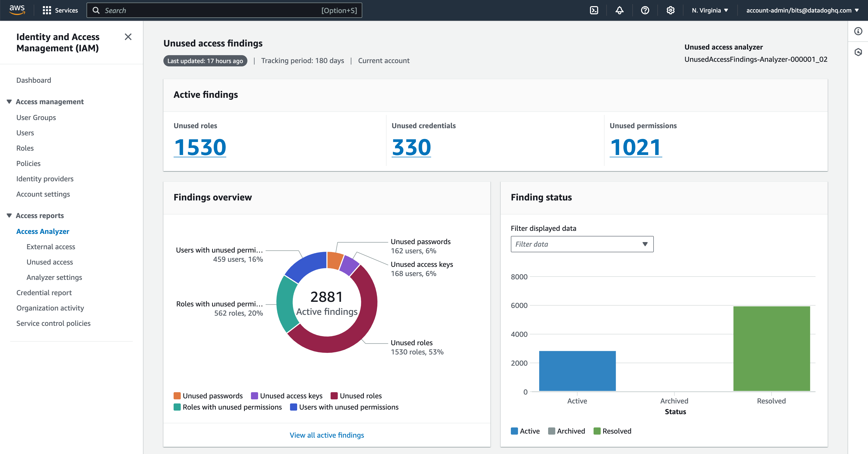Screen dimensions: 868x454
Task: Open AWS CloudShell terminal icon
Action: (594, 10)
